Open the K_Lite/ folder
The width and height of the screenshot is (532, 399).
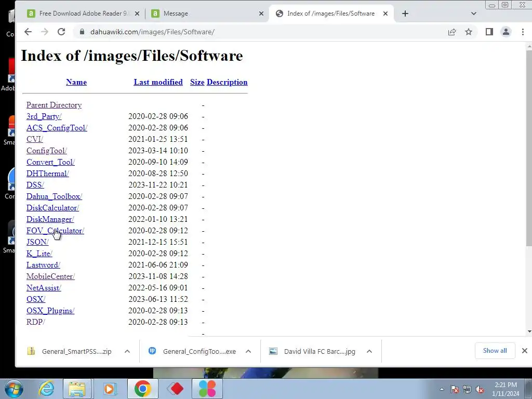click(39, 254)
